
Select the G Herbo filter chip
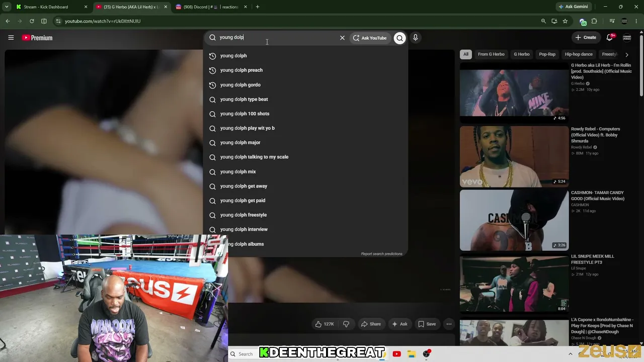[x=522, y=54]
